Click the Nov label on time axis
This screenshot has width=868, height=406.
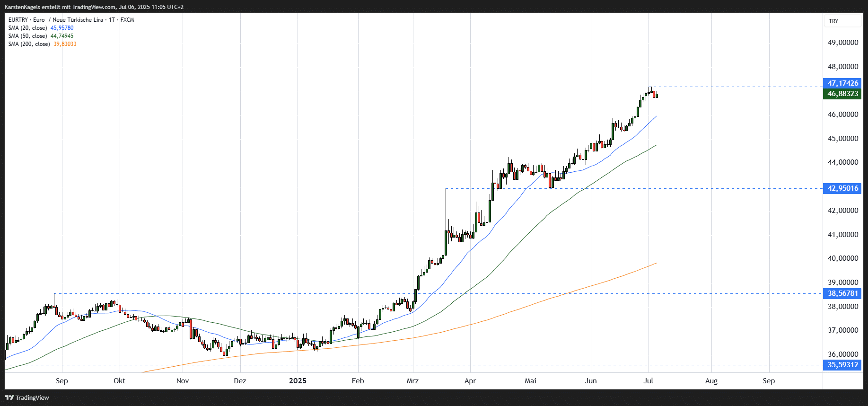183,381
